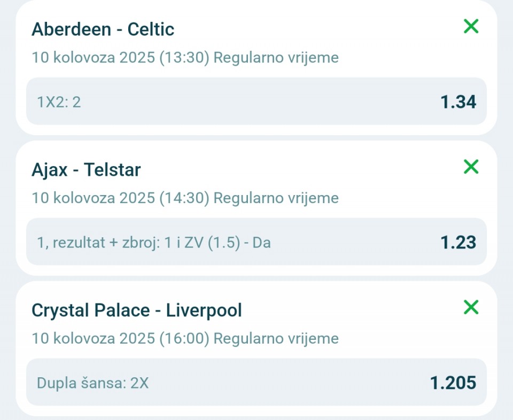The height and width of the screenshot is (420, 513).
Task: Remove the Ajax - Telstar bet selection
Action: click(x=471, y=167)
